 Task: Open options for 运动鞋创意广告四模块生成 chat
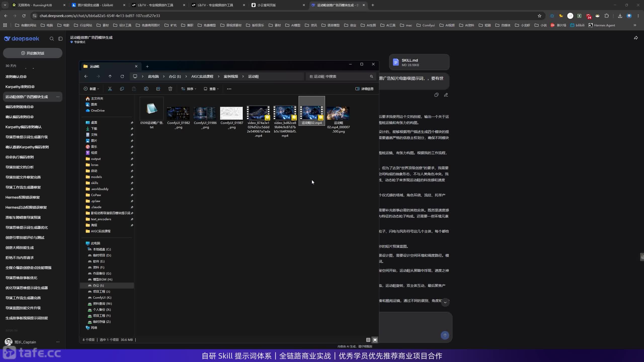(x=58, y=97)
